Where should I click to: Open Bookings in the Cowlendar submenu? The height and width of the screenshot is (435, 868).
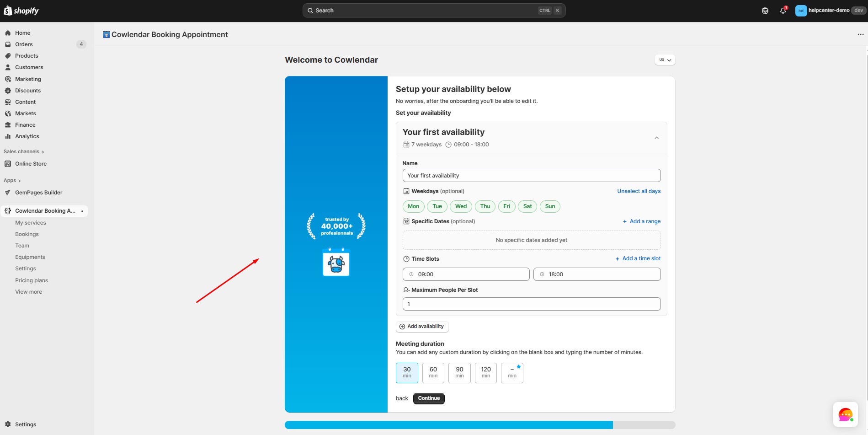point(27,234)
